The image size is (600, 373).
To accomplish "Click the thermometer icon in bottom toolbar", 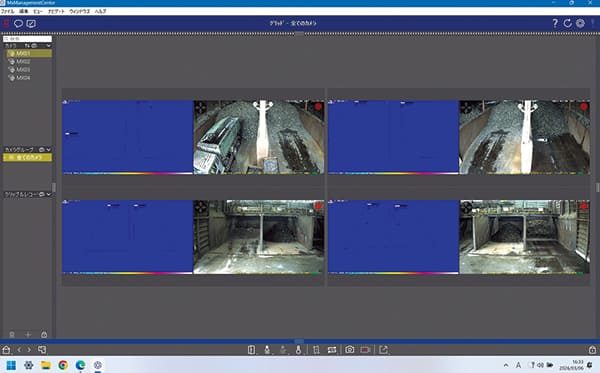I will [x=298, y=350].
